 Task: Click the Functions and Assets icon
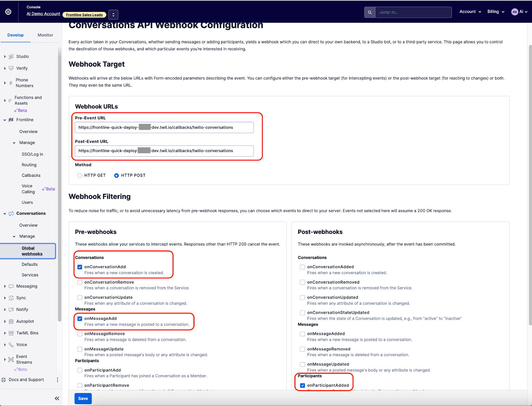pyautogui.click(x=10, y=100)
